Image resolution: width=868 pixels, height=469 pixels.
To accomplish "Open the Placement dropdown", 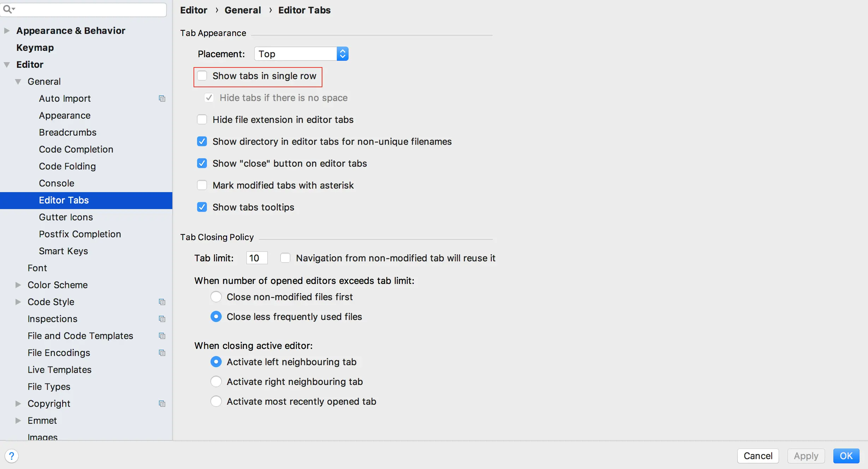I will (301, 54).
